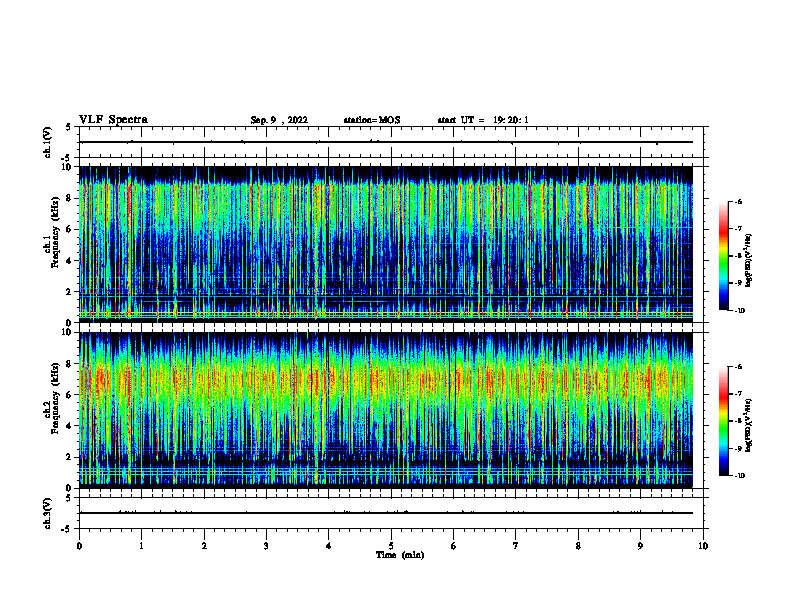The height and width of the screenshot is (612, 792).
Task: Click time axis tick label "2"
Action: 204,546
